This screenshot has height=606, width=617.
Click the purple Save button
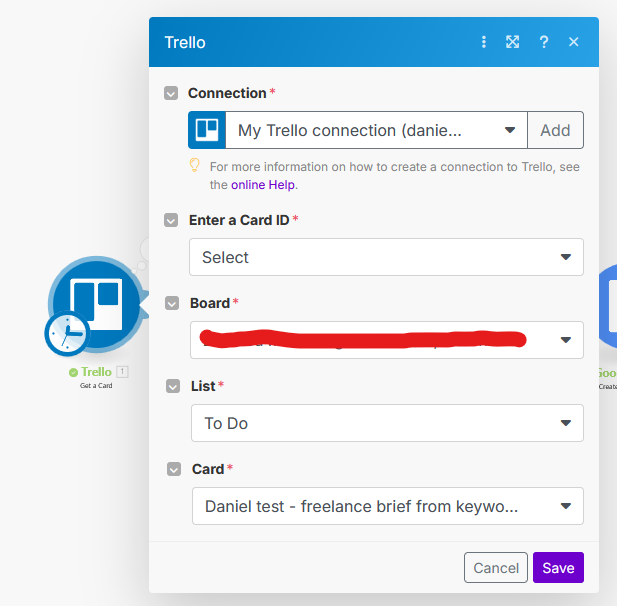pos(558,567)
